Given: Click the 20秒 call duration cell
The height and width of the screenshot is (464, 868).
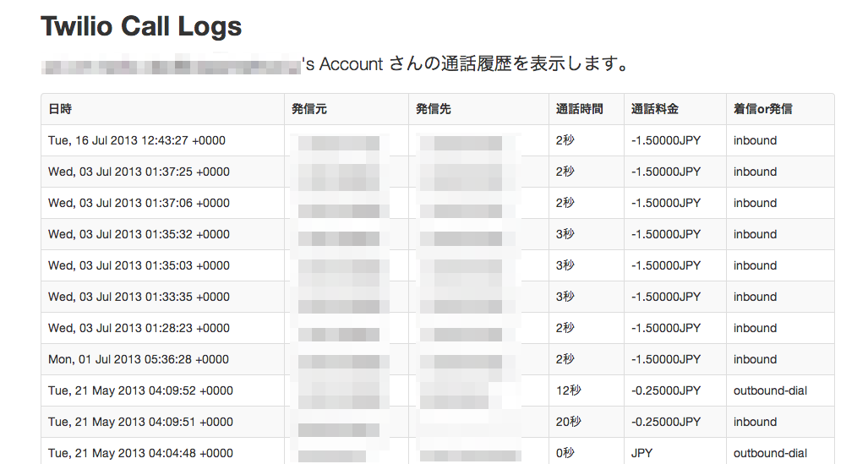Looking at the screenshot, I should (567, 422).
